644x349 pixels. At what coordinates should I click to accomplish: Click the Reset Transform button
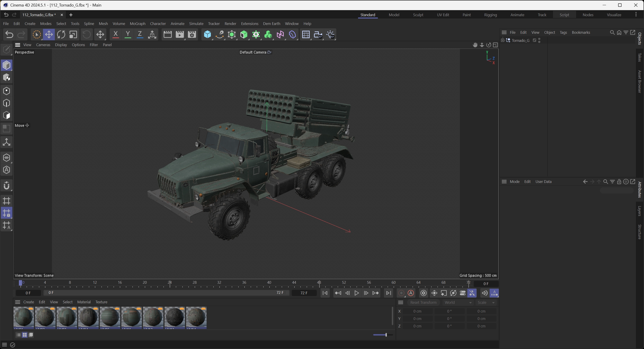click(x=423, y=302)
